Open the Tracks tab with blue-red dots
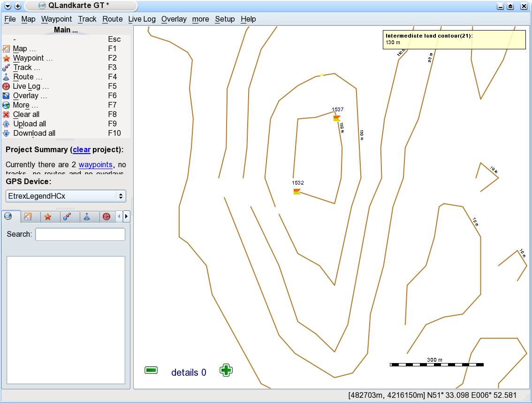Screen dimensions: 532x403 point(67,217)
